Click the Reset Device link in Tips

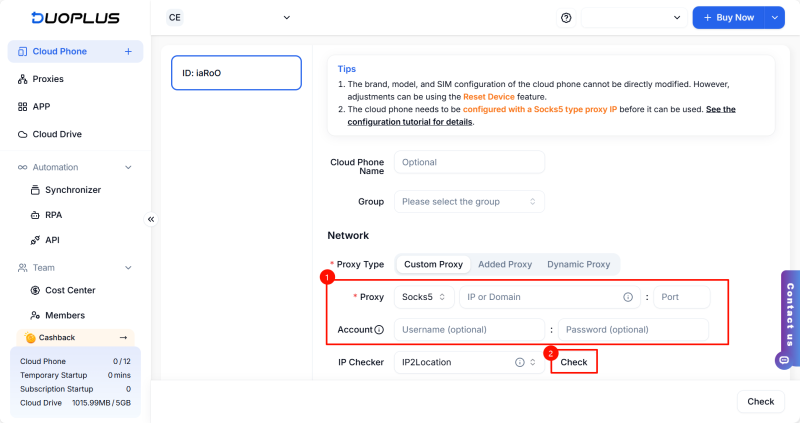517,96
